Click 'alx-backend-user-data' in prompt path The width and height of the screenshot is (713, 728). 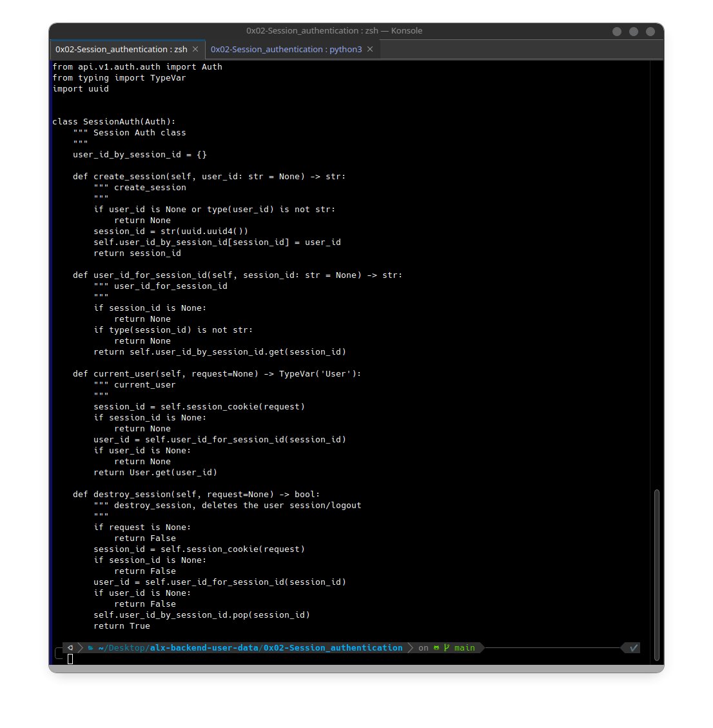pos(204,647)
